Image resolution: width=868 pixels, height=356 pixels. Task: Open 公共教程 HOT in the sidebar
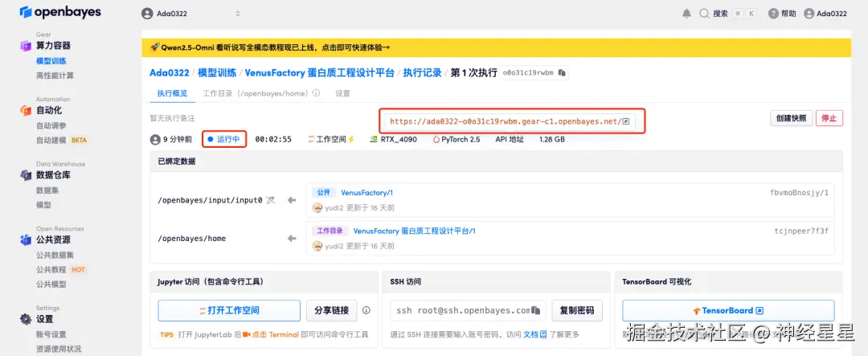coord(61,270)
